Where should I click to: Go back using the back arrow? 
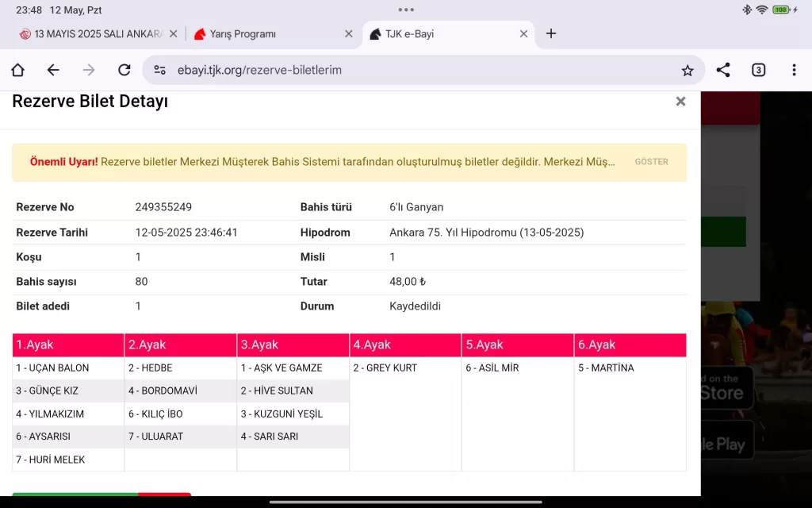point(53,70)
